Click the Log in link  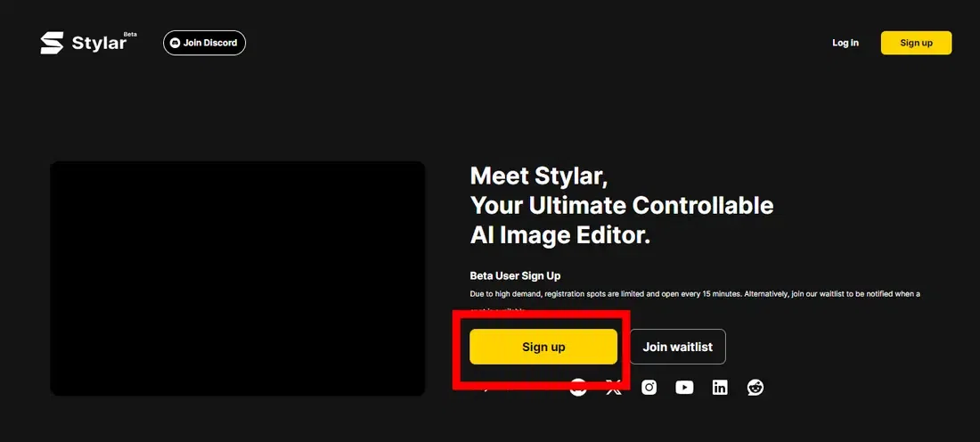pyautogui.click(x=845, y=43)
